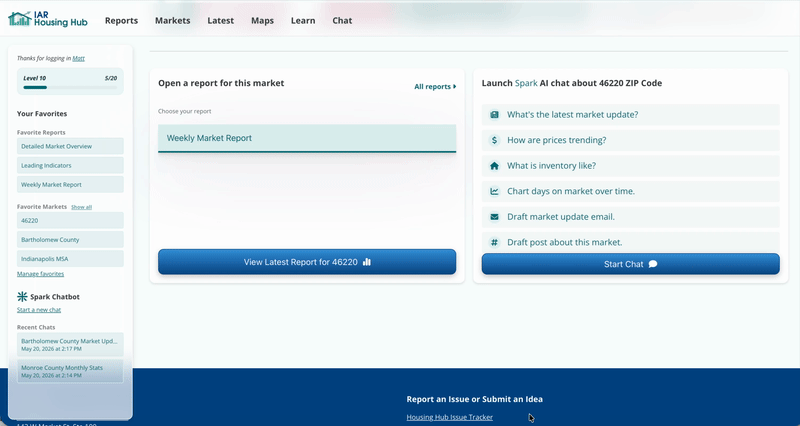
Task: Open the Housing Hub Issue Tracker link
Action: pyautogui.click(x=449, y=417)
